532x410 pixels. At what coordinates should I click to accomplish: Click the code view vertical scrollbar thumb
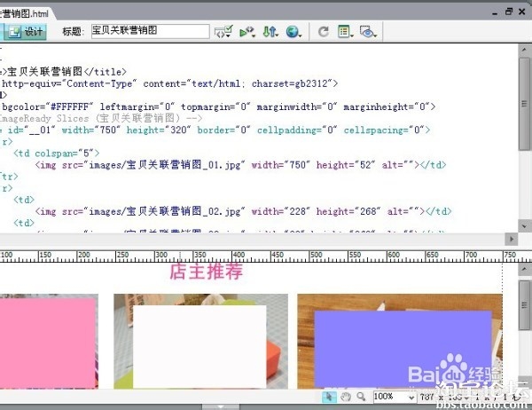coord(524,104)
